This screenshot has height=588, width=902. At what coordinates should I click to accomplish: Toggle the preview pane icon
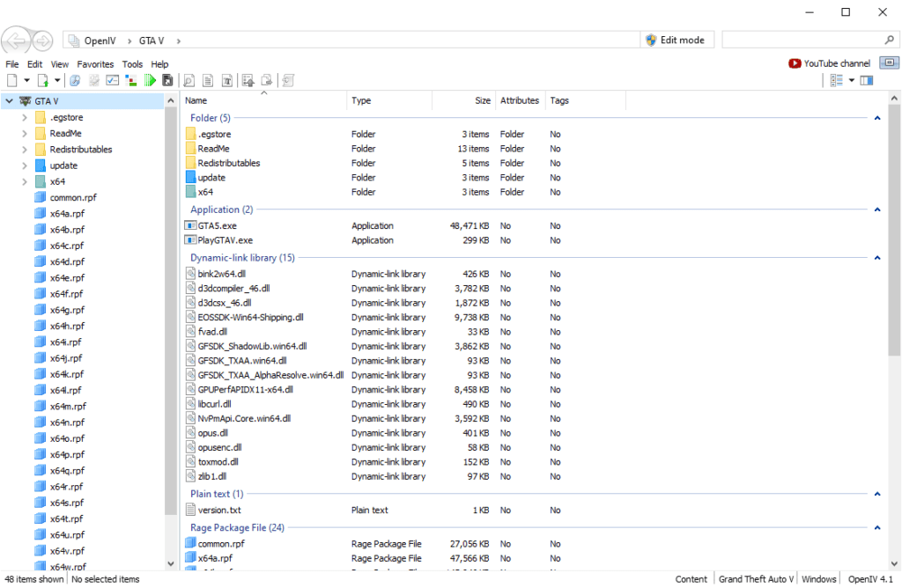tap(867, 80)
